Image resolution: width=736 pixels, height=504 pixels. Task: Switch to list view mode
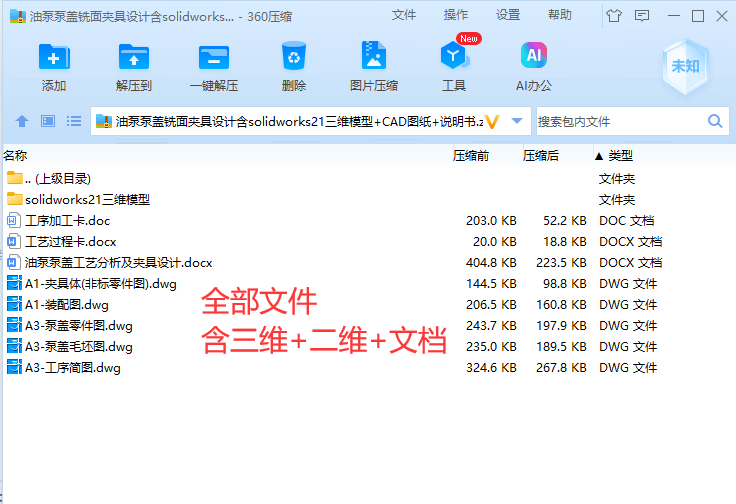click(74, 122)
